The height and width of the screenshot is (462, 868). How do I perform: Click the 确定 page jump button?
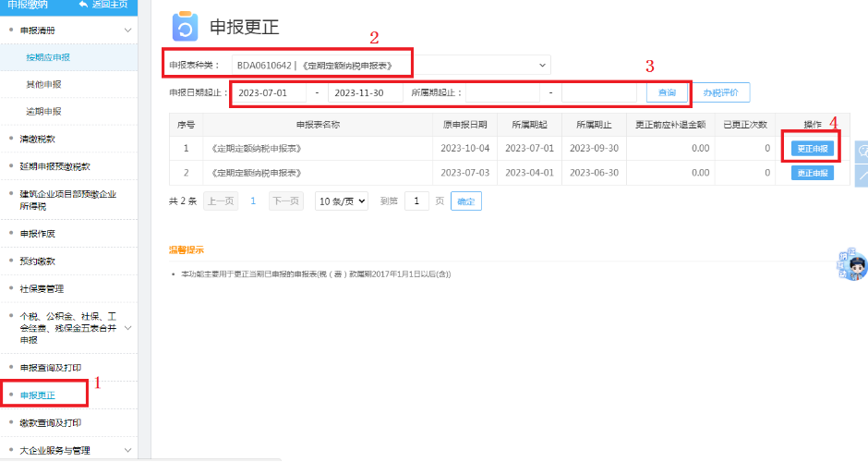pos(466,201)
